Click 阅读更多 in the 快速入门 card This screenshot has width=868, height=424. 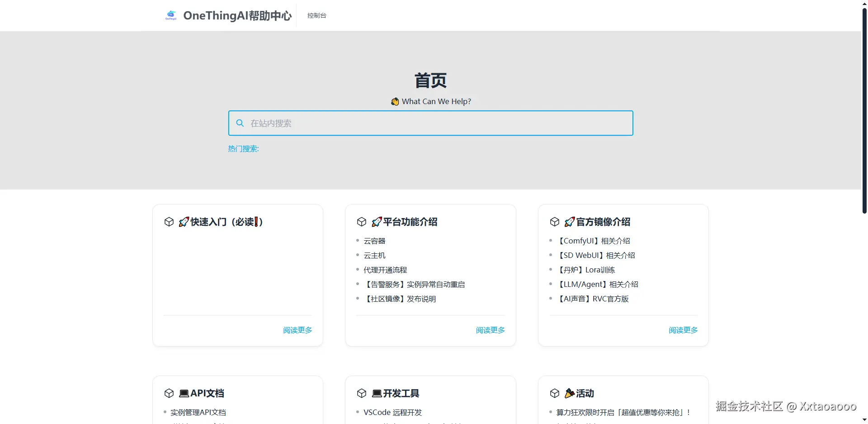point(297,330)
